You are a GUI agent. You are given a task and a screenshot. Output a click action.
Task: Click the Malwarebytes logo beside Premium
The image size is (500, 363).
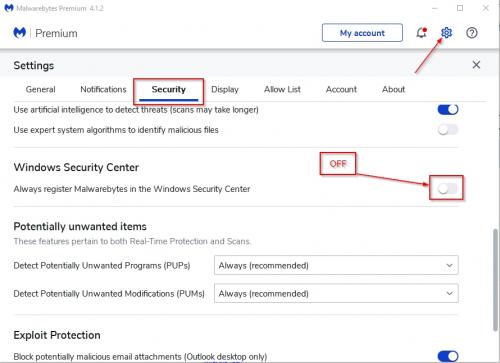[20, 33]
